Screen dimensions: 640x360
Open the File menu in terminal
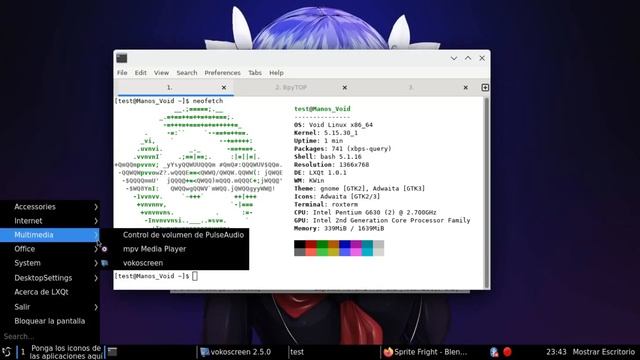[122, 73]
